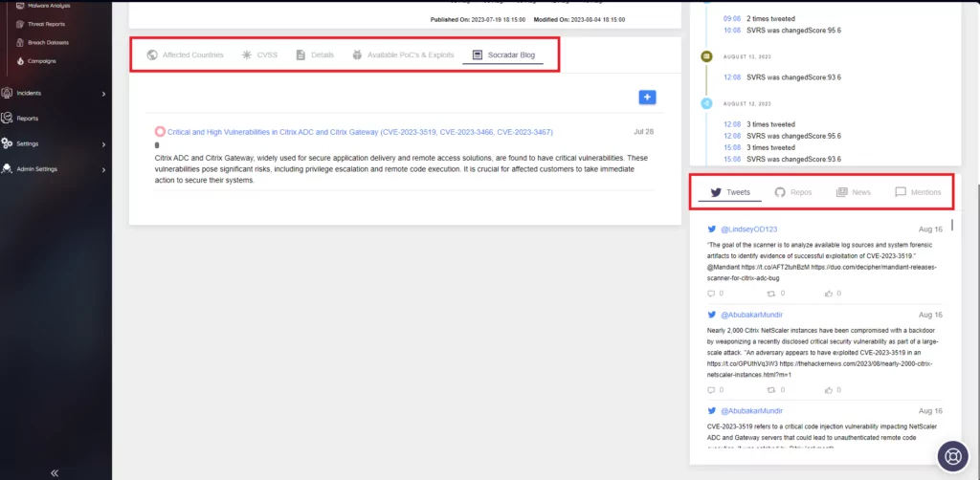The width and height of the screenshot is (980, 480).
Task: Click the chat bubble icon in Mentions tab
Action: 901,192
